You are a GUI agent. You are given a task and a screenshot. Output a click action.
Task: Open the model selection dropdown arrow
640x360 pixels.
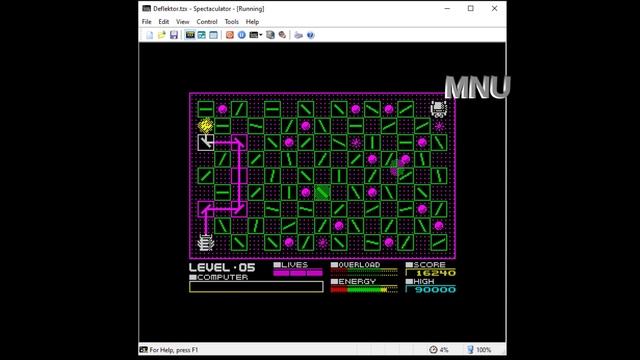(261, 35)
